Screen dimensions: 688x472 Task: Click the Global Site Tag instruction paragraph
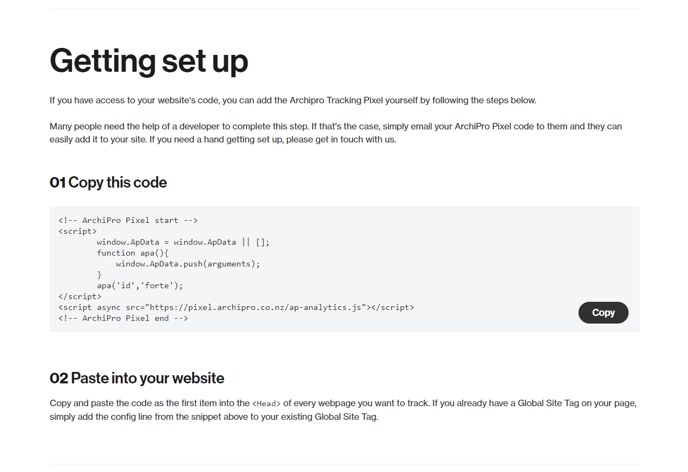click(x=343, y=410)
